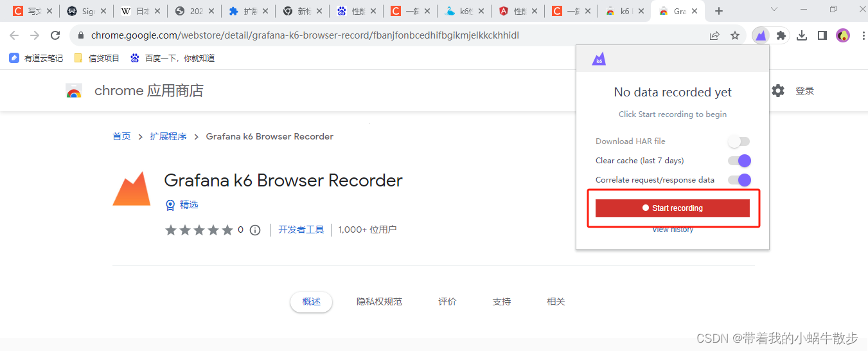Screen dimensions: 868x351
Task: View site information lock icon
Action: coord(81,36)
